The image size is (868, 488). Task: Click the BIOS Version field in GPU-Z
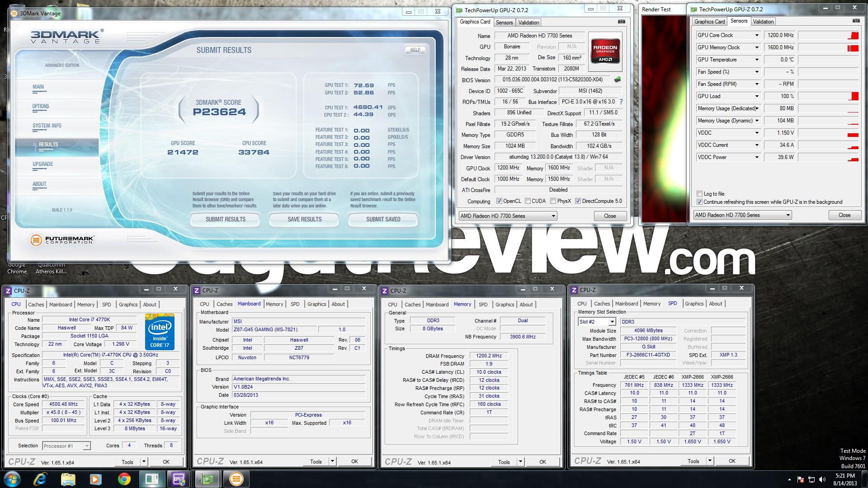click(x=552, y=80)
